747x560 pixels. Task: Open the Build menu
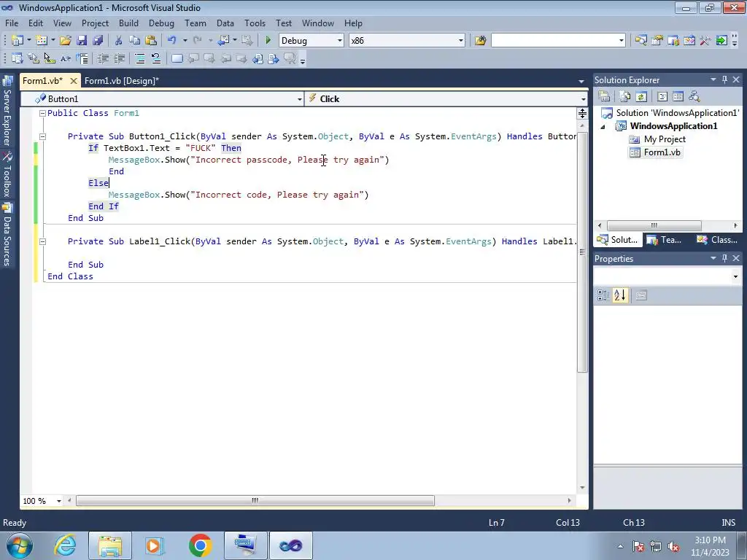click(x=128, y=23)
